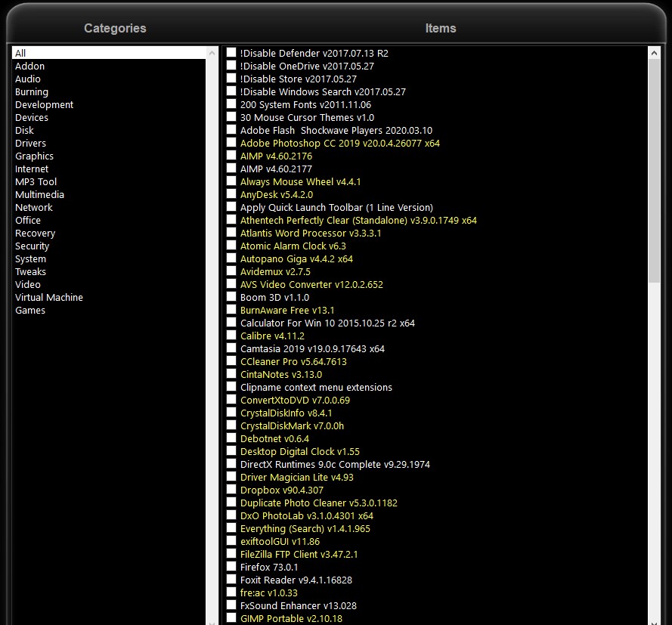
Task: Enable the Adobe Photoshop CC 2019 checkbox
Action: tap(231, 142)
